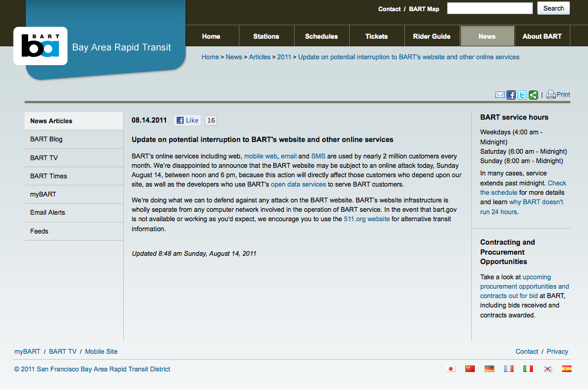
Task: Select BART Blog in sidebar
Action: [x=46, y=139]
